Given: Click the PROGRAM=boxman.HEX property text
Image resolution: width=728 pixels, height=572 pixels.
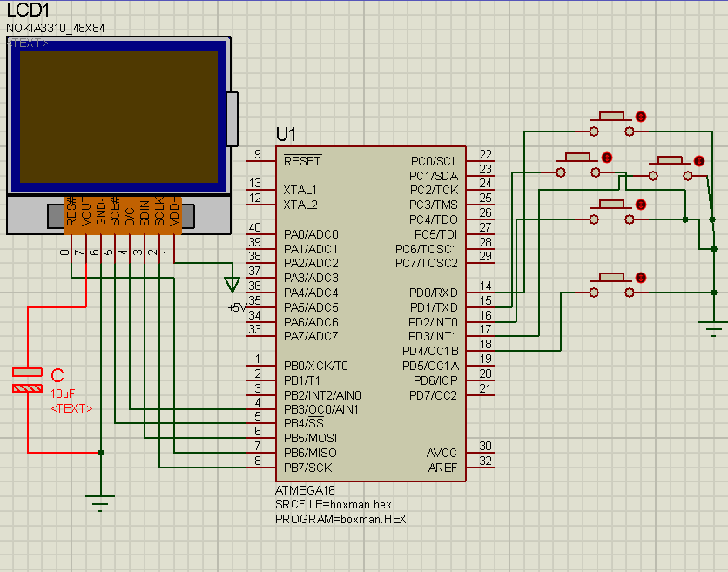Looking at the screenshot, I should pos(340,519).
